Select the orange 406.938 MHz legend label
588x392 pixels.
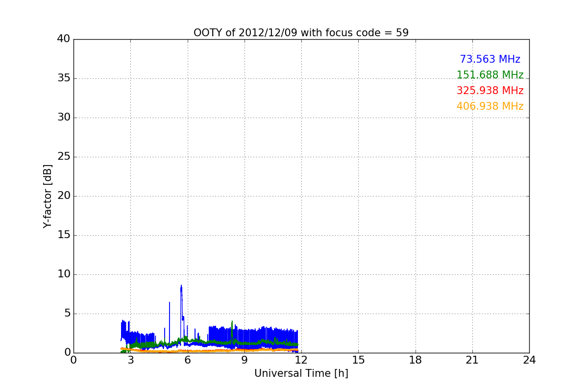(x=490, y=106)
